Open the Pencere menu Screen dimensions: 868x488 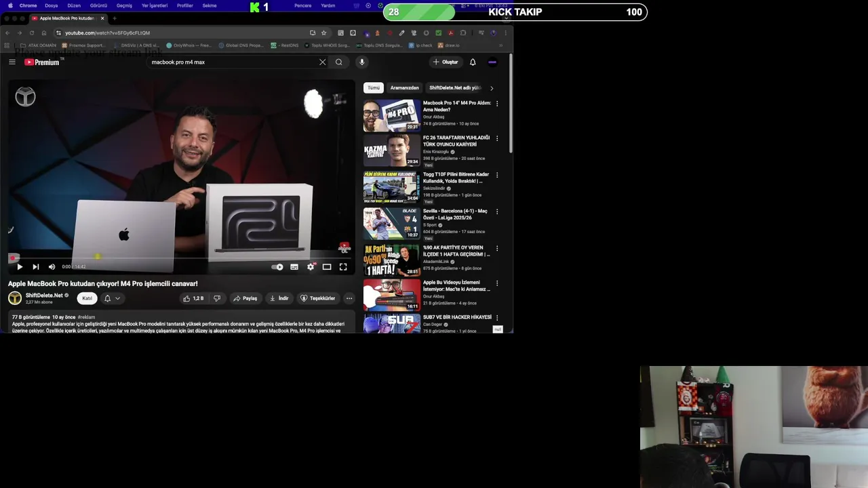click(303, 5)
